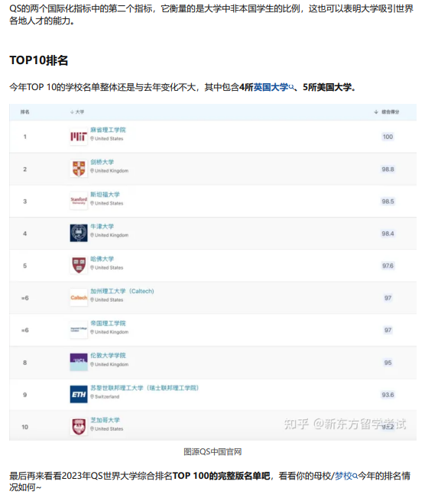Click the score value 98.4
This screenshot has width=425, height=504.
(388, 234)
